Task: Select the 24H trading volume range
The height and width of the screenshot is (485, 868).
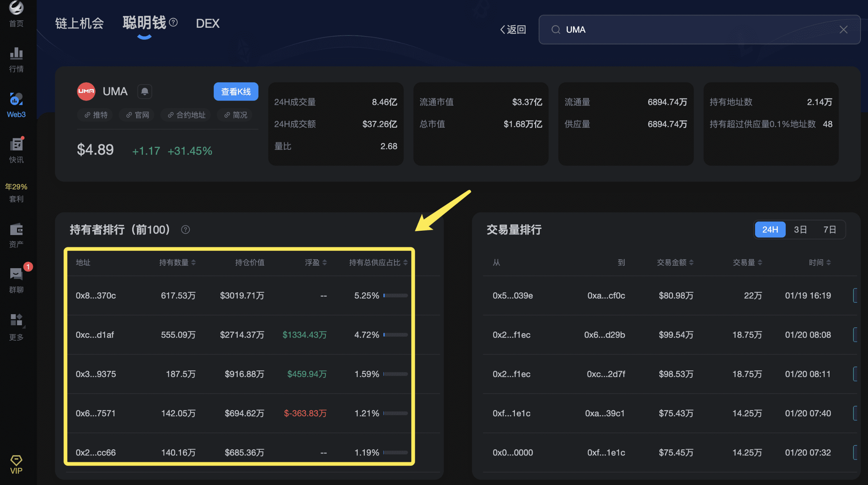Action: 770,230
